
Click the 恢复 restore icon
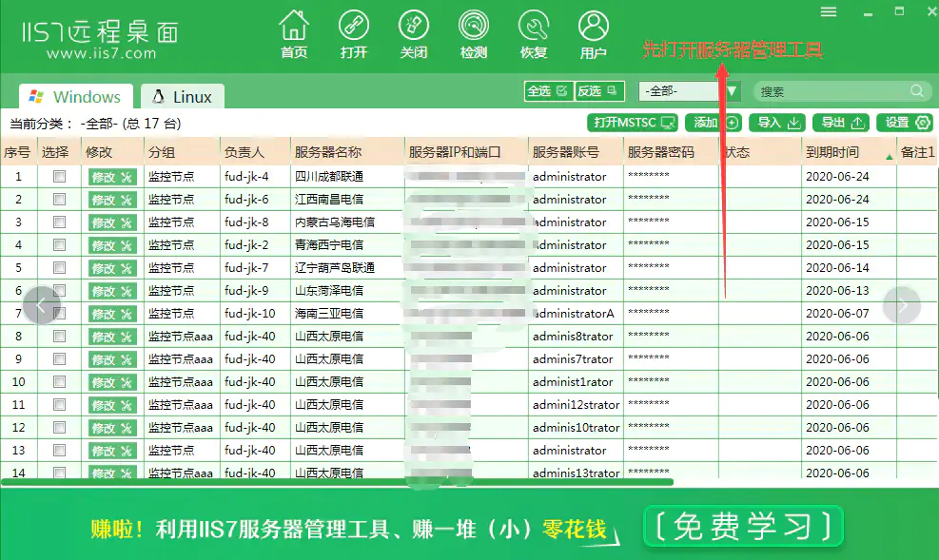pos(533,34)
